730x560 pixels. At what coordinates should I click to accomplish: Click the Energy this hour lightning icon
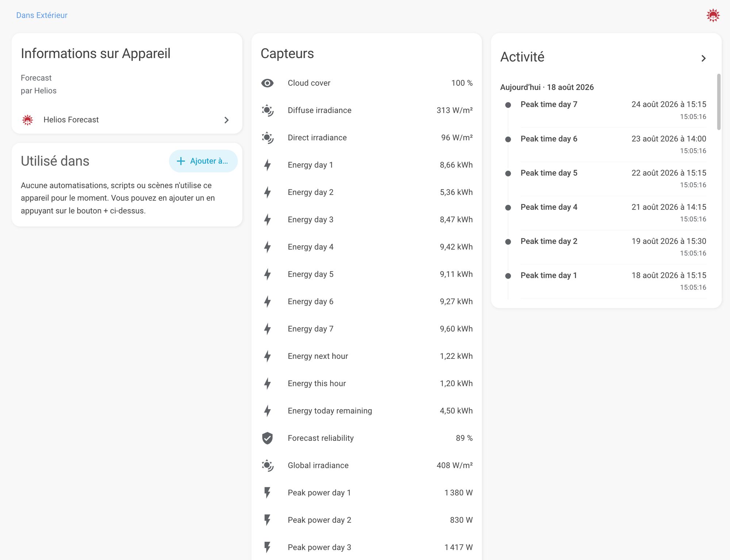point(268,384)
